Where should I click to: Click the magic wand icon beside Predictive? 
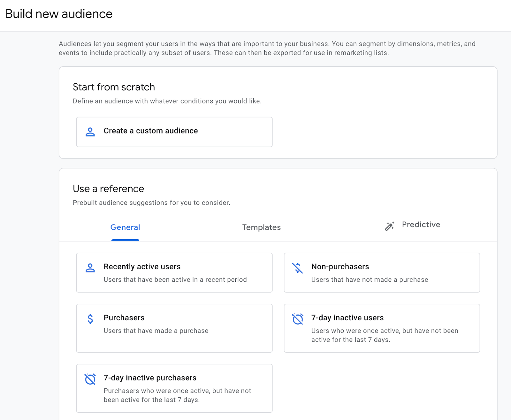tap(389, 226)
